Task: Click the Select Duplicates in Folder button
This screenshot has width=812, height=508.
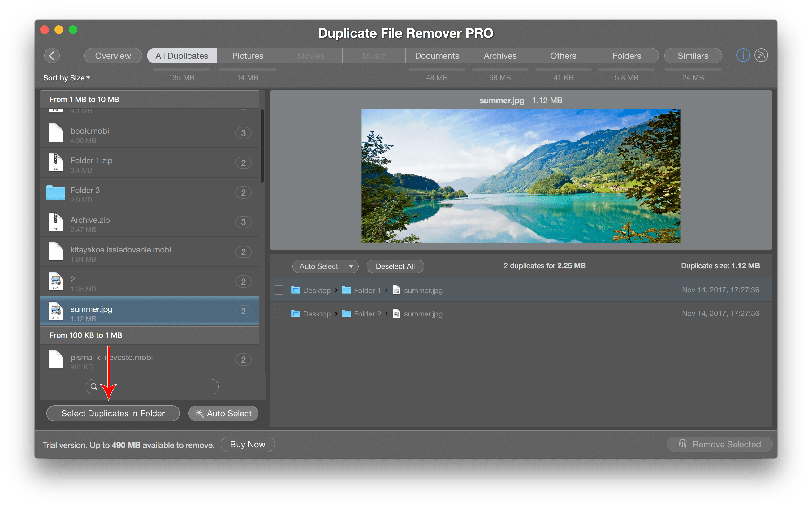Action: coord(113,414)
